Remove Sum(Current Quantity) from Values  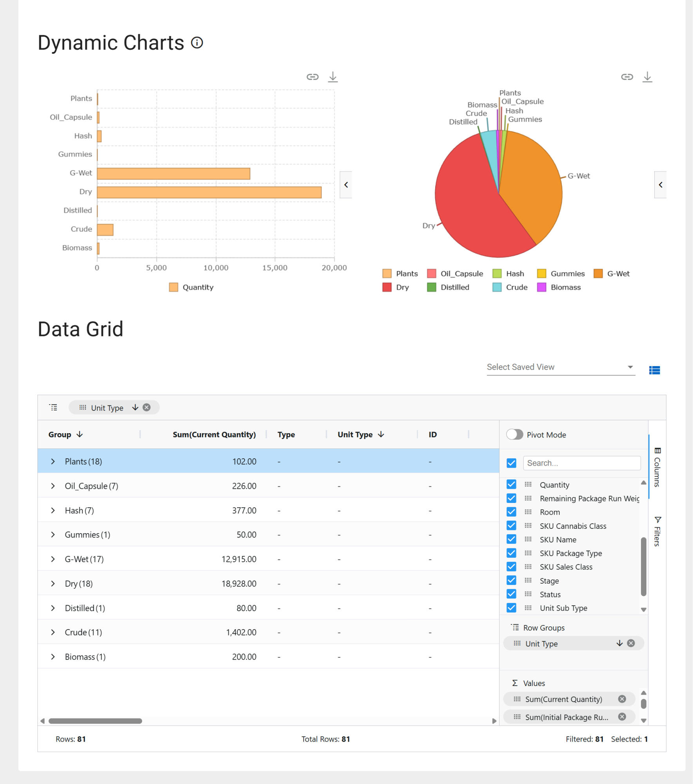[622, 699]
